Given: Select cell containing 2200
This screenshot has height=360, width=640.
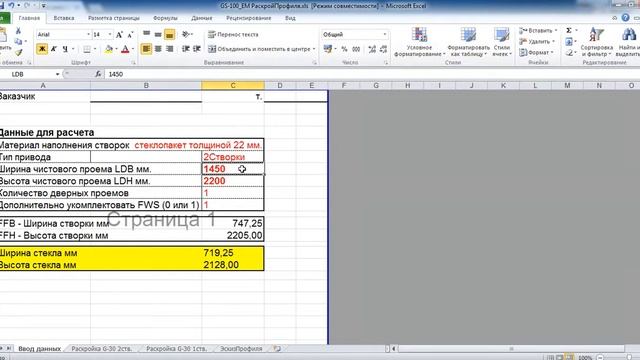Looking at the screenshot, I should click(x=233, y=181).
